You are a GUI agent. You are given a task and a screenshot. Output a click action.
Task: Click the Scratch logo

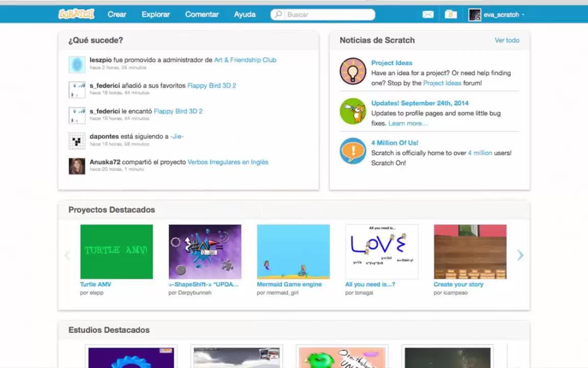pyautogui.click(x=77, y=14)
